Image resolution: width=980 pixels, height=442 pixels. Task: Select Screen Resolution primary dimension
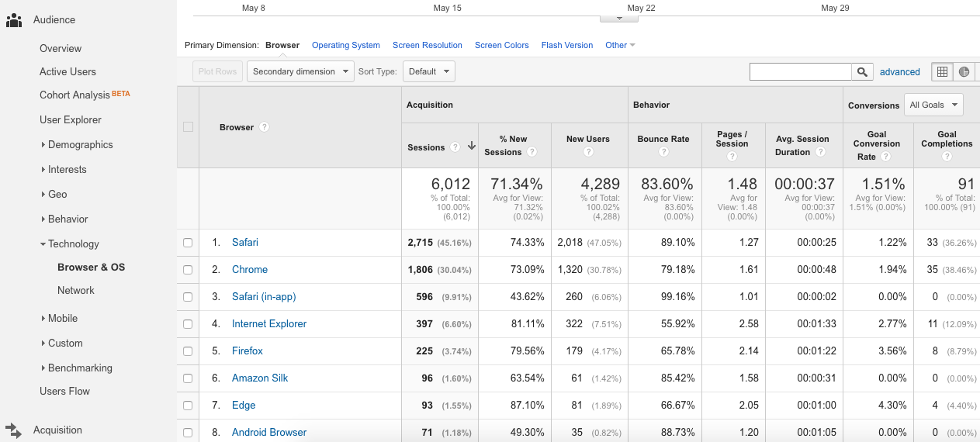pos(427,45)
